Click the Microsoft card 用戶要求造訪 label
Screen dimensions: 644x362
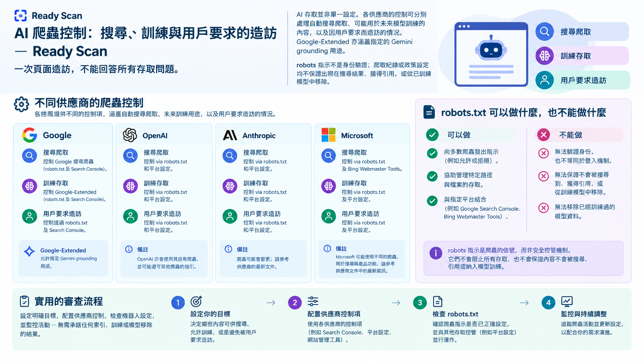[x=360, y=214]
